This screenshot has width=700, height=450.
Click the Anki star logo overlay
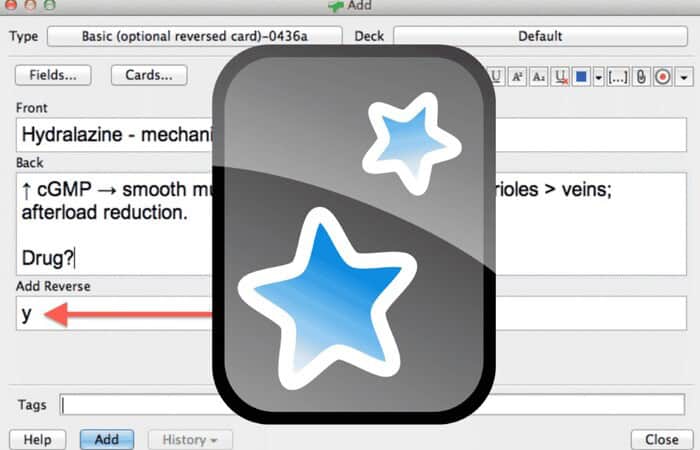pos(354,234)
